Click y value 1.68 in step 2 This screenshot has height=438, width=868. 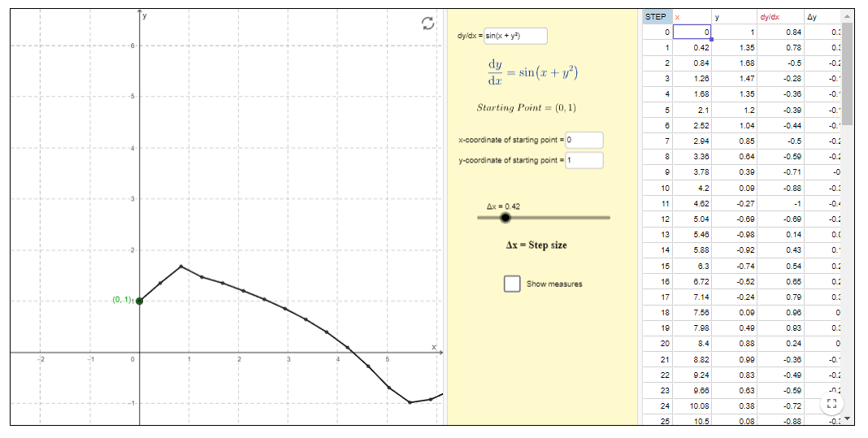(734, 63)
